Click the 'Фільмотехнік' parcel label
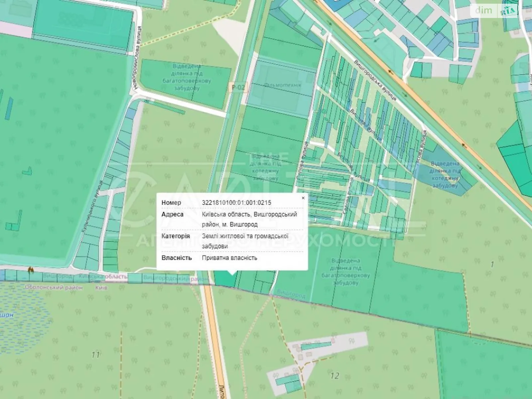 tap(282, 85)
